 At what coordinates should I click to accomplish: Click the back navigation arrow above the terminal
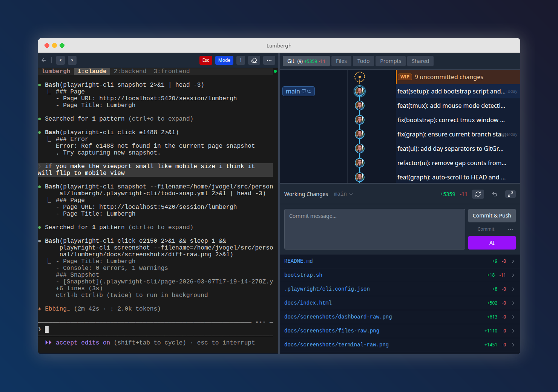click(60, 60)
